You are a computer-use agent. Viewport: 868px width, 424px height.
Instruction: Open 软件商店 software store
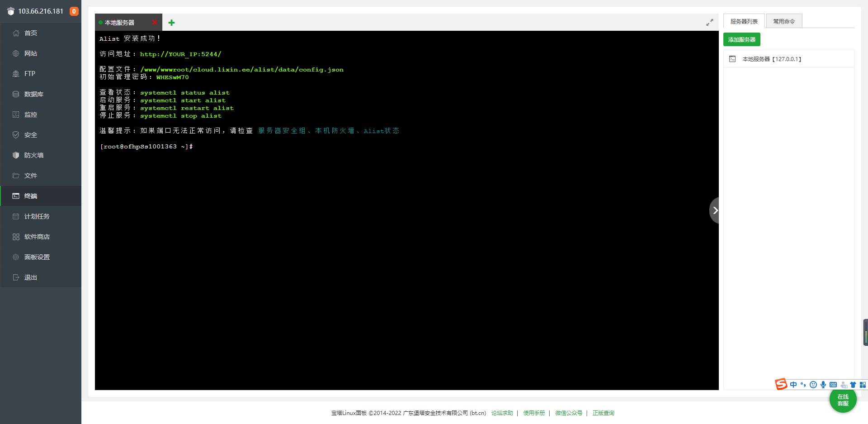pyautogui.click(x=41, y=237)
